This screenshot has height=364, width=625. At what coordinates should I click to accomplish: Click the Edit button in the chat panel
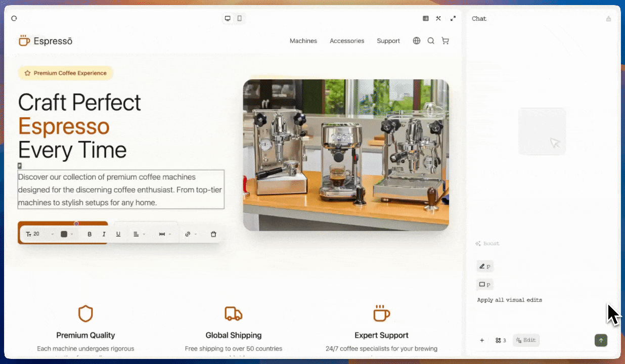pyautogui.click(x=526, y=340)
